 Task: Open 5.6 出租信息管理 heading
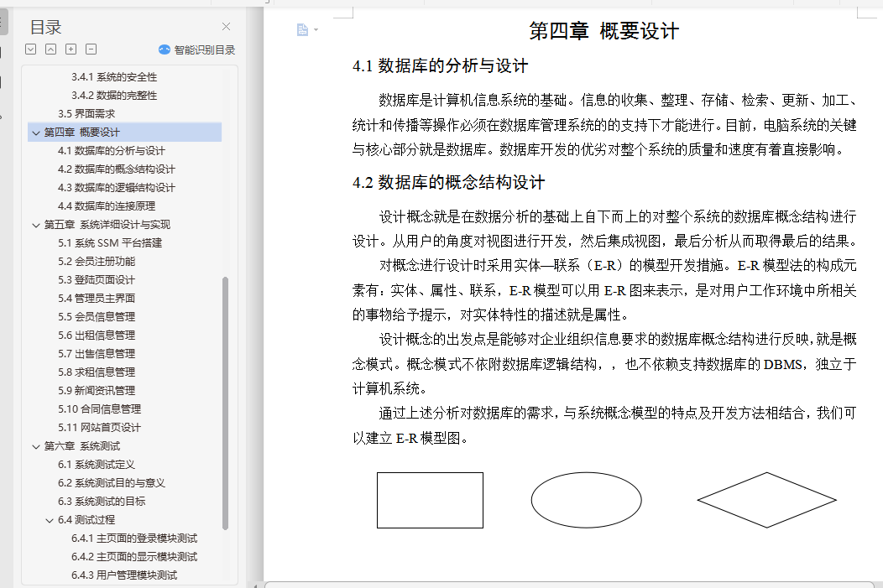[97, 336]
